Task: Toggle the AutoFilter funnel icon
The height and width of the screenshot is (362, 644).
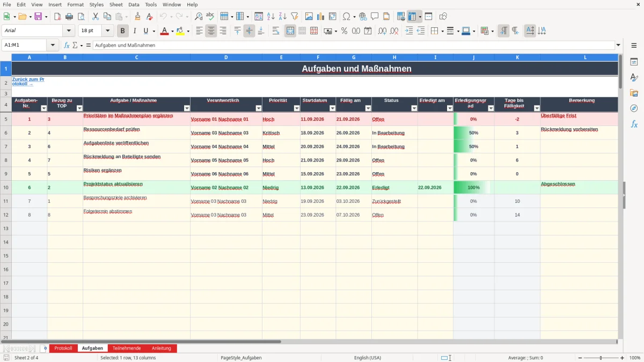Action: click(295, 17)
